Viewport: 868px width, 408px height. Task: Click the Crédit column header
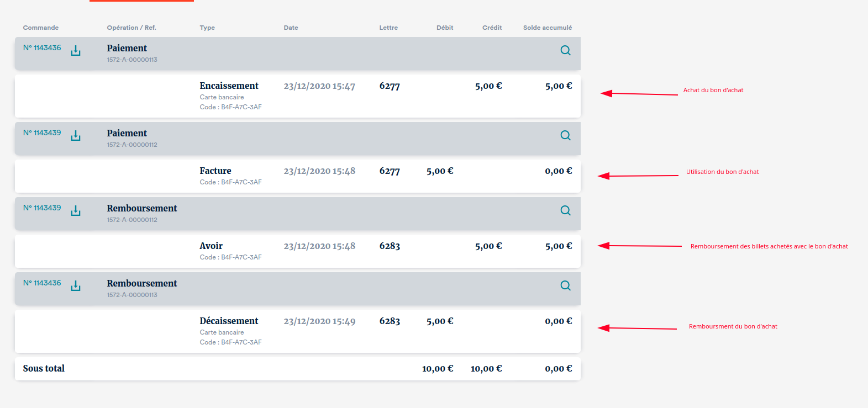(x=492, y=28)
